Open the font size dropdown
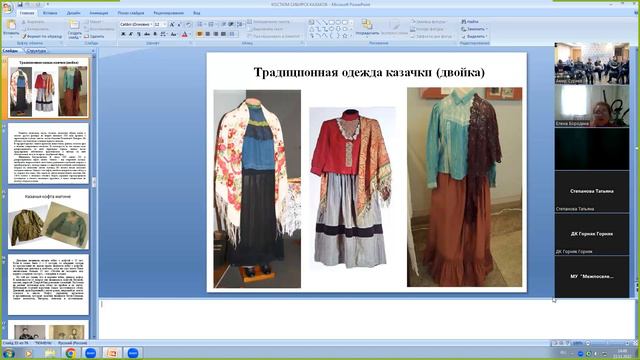The height and width of the screenshot is (360, 640). (164, 24)
